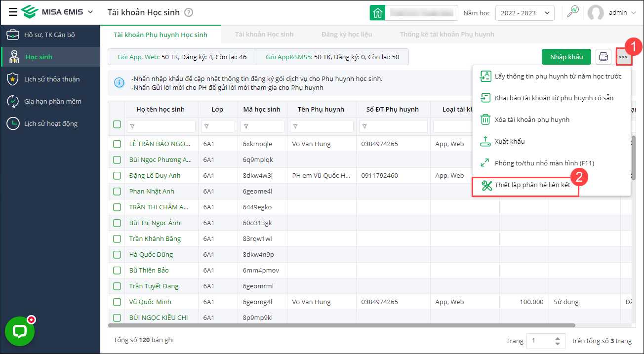
Task: Check the Trần Khánh Băng row checkbox
Action: click(117, 239)
